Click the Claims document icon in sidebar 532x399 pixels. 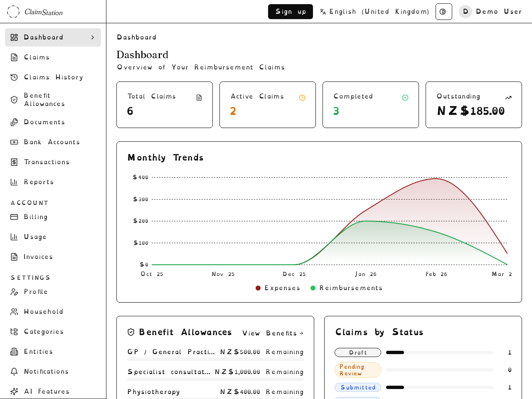click(14, 57)
